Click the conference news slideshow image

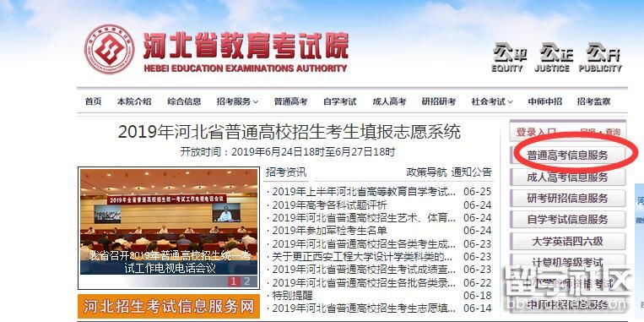[169, 228]
